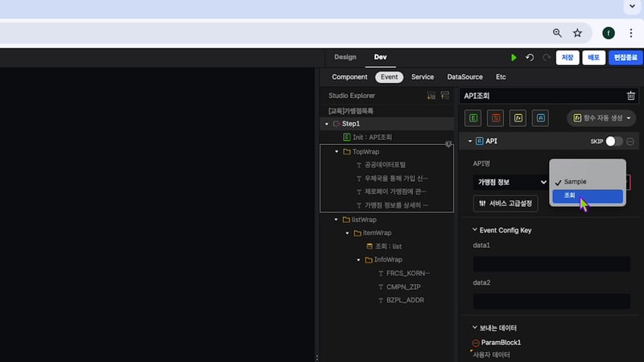Open the 함수 자동 생성 dropdown

point(601,118)
